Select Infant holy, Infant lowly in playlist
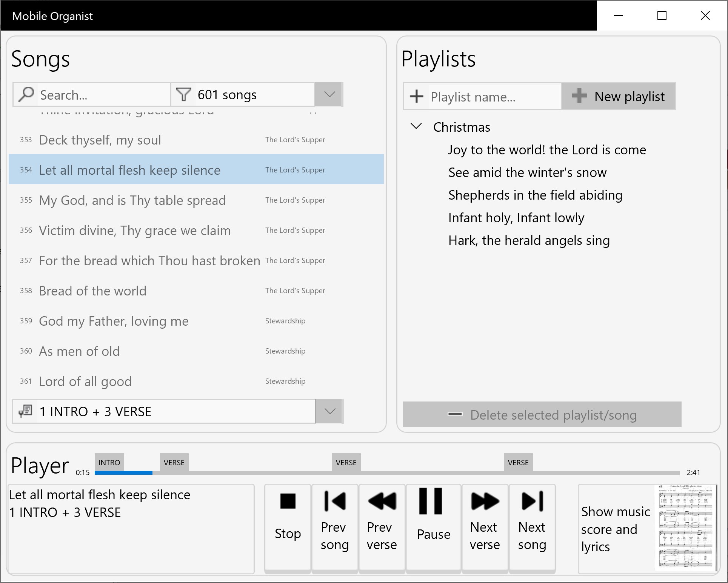 [x=516, y=218]
